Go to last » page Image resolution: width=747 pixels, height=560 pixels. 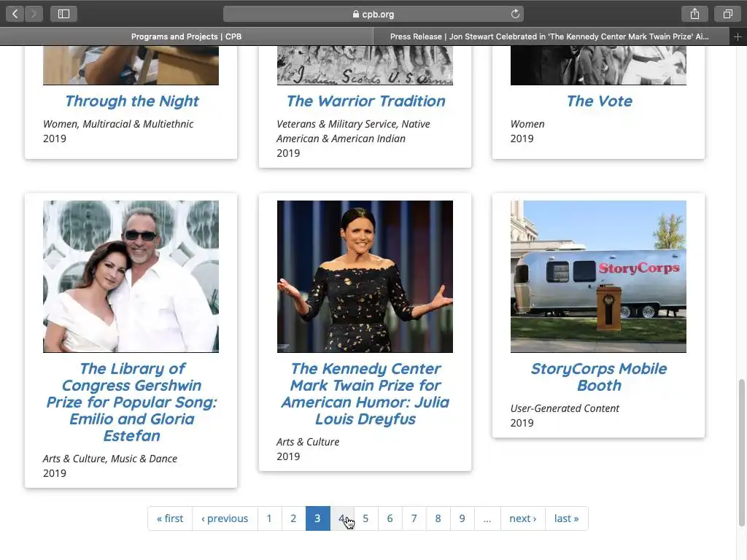click(x=566, y=518)
